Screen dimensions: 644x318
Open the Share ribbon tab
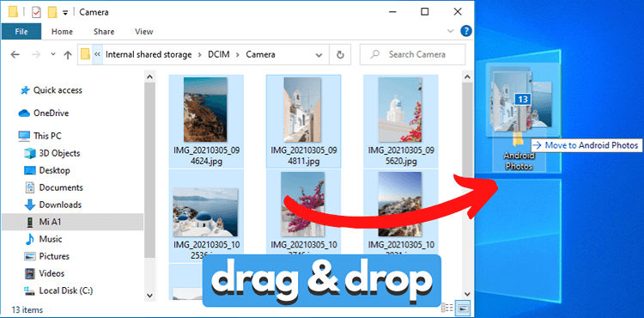(x=104, y=32)
